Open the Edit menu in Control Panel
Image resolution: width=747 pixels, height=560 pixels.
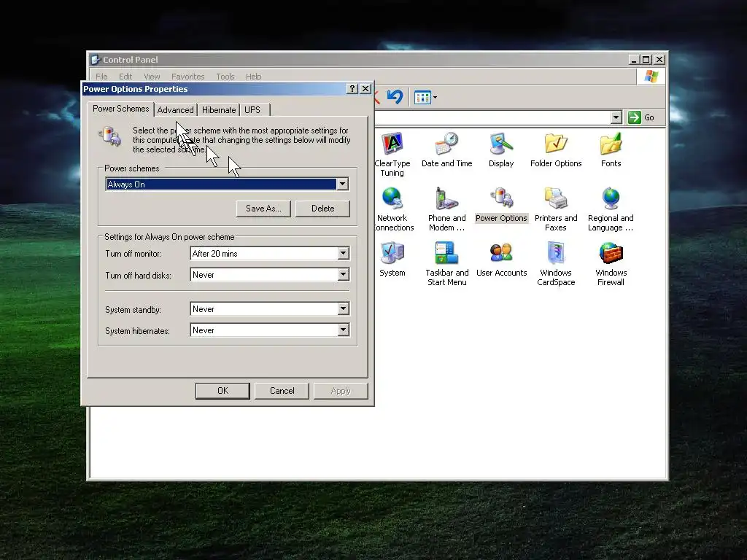click(125, 76)
